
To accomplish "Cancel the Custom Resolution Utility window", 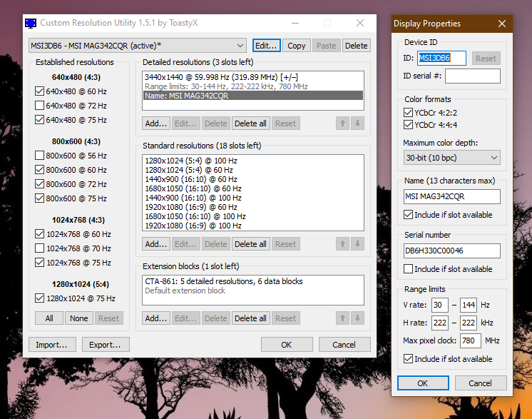I will [x=344, y=345].
